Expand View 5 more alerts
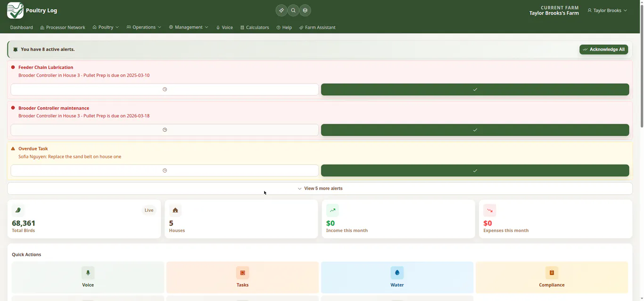The width and height of the screenshot is (644, 301). pyautogui.click(x=320, y=188)
